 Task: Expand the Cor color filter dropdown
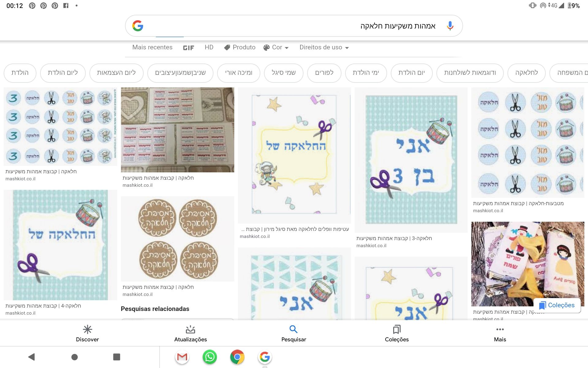(x=276, y=48)
